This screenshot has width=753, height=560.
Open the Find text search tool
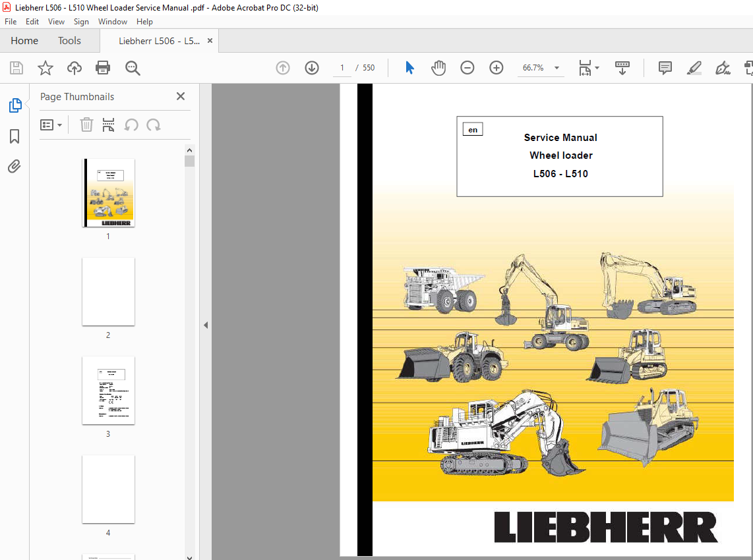(133, 68)
